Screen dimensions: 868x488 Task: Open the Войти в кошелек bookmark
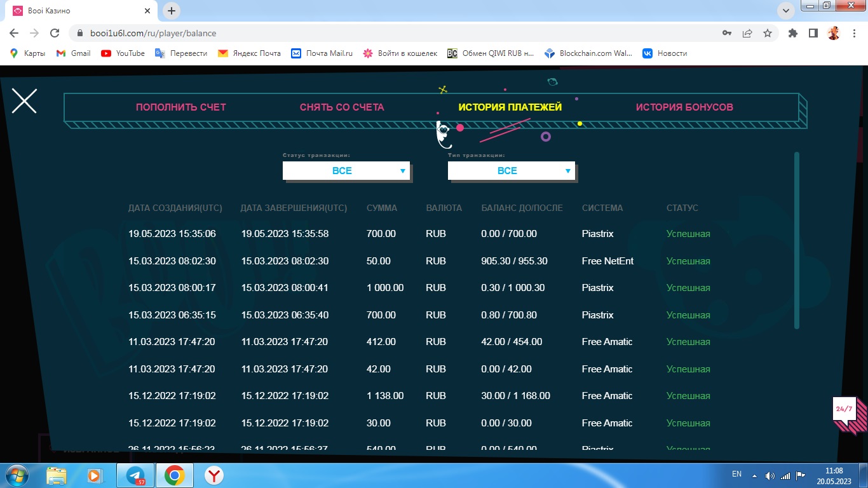tap(400, 53)
